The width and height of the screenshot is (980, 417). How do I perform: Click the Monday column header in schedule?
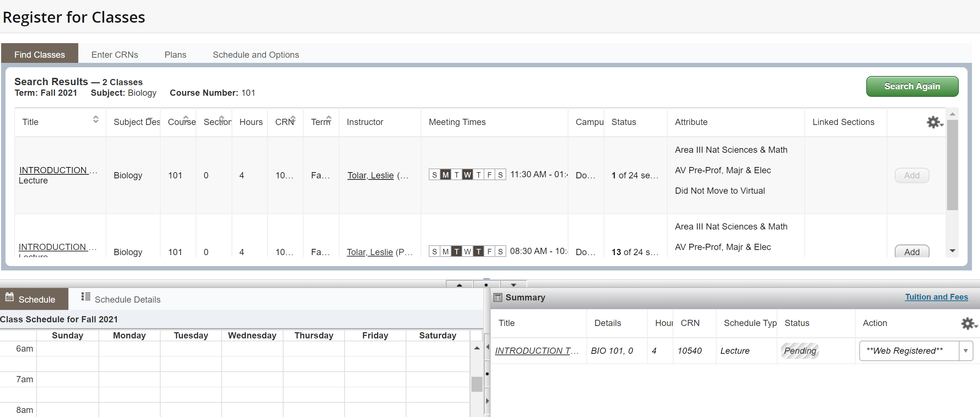point(129,335)
